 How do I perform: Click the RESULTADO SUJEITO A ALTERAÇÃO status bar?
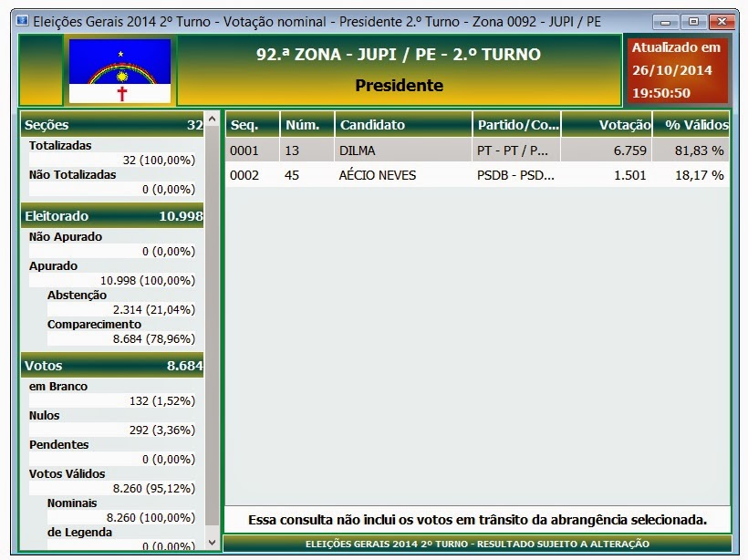(x=477, y=544)
